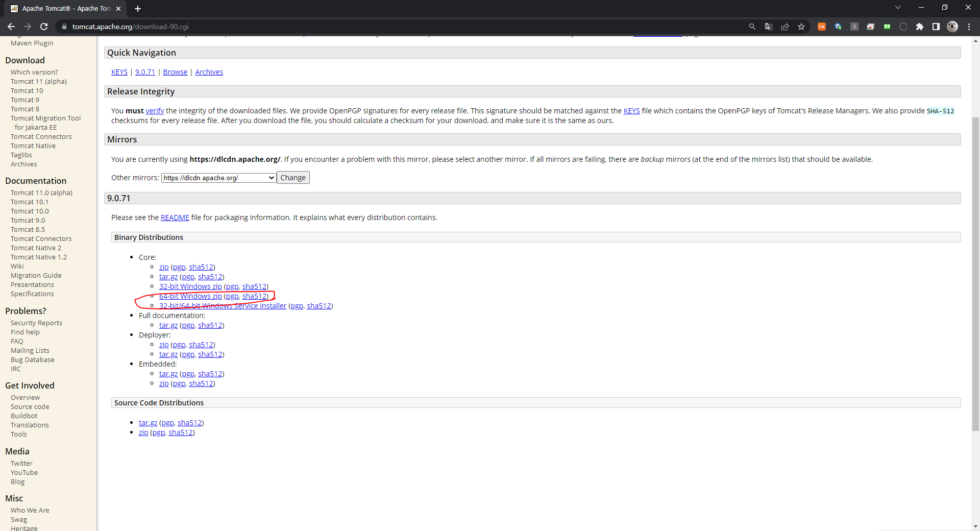Open Bug Database link
The image size is (980, 531).
point(33,359)
